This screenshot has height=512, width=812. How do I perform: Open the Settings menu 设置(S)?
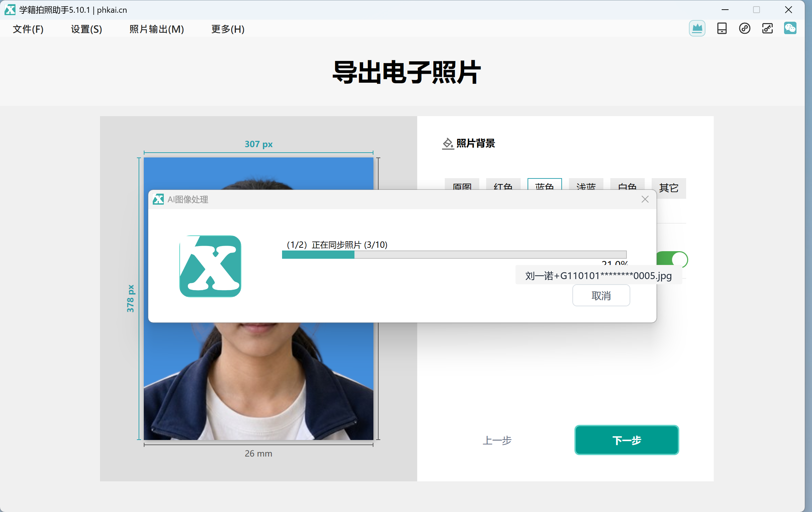coord(87,29)
